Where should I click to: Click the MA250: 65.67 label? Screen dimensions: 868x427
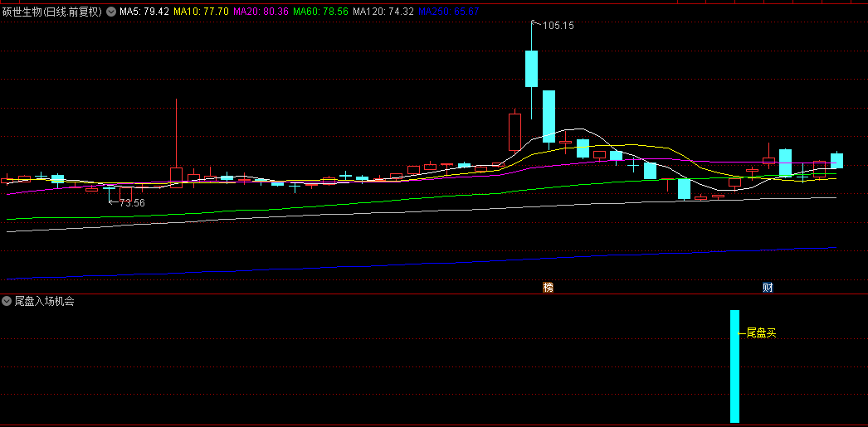[449, 12]
